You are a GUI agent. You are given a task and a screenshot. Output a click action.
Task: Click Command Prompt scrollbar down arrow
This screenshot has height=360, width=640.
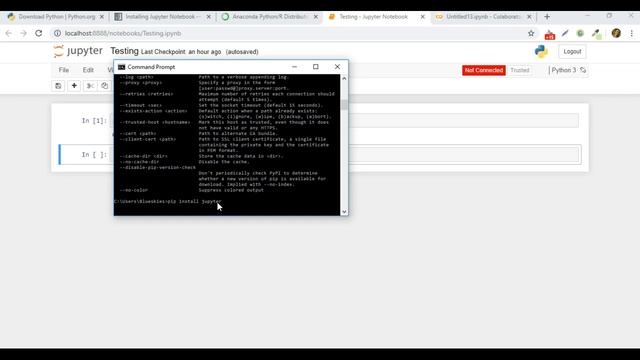click(344, 211)
